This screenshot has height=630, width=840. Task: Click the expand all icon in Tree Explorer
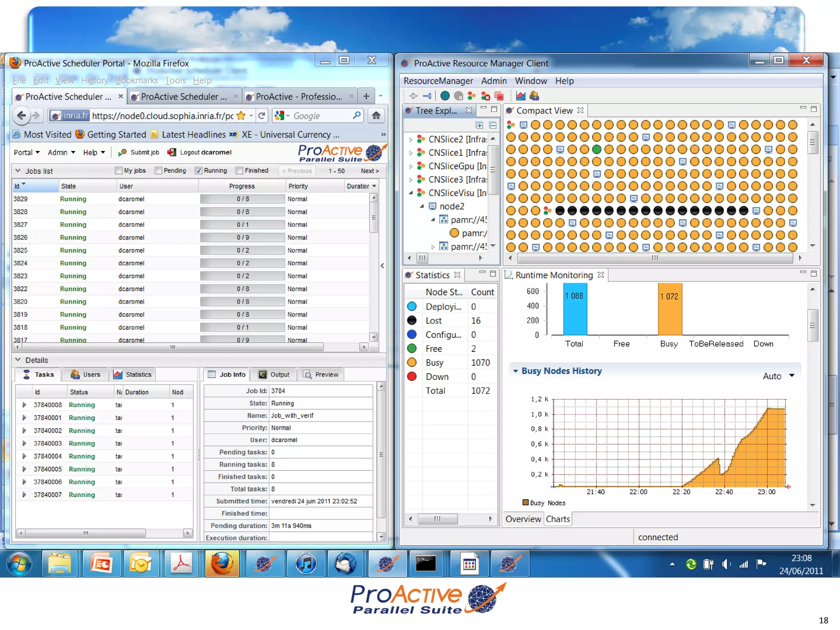point(479,125)
